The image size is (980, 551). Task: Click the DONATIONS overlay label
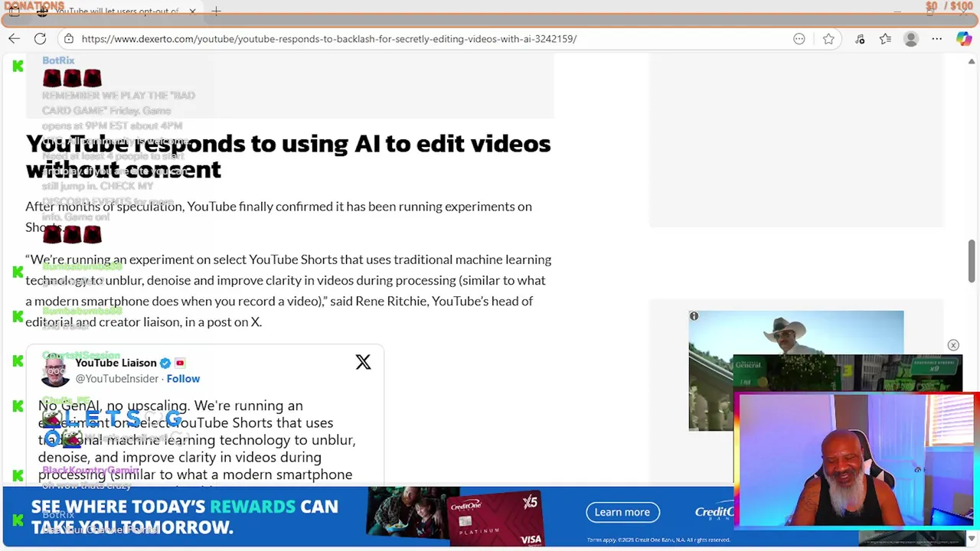(34, 6)
